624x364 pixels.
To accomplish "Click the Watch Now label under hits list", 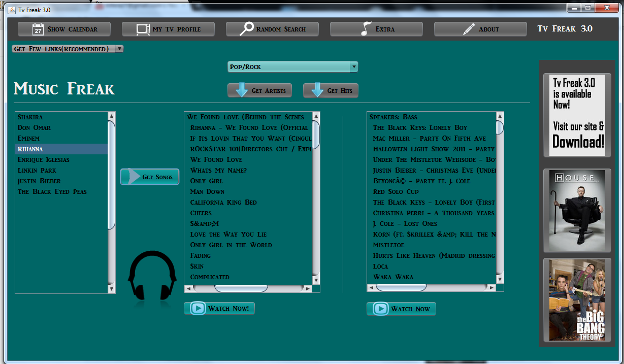I will [410, 309].
